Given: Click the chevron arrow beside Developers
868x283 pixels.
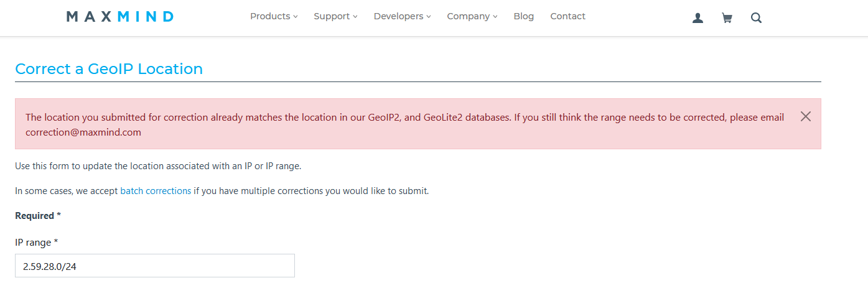Looking at the screenshot, I should click(429, 17).
